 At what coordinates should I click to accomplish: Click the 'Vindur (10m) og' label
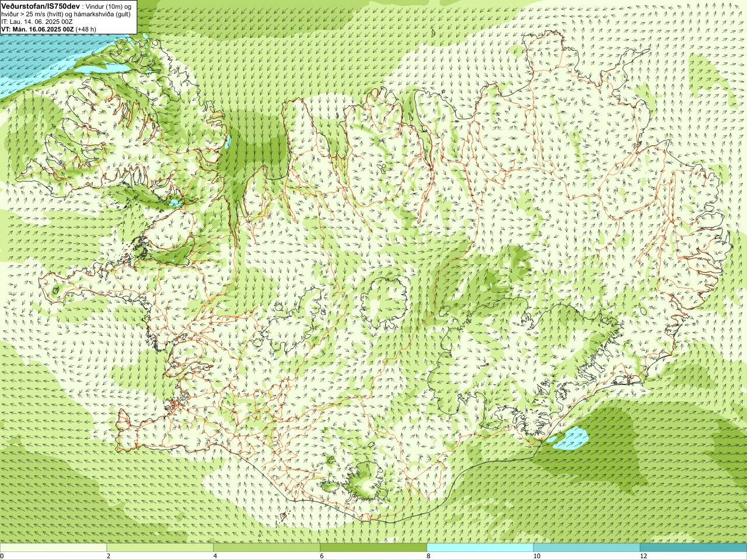coord(109,6)
